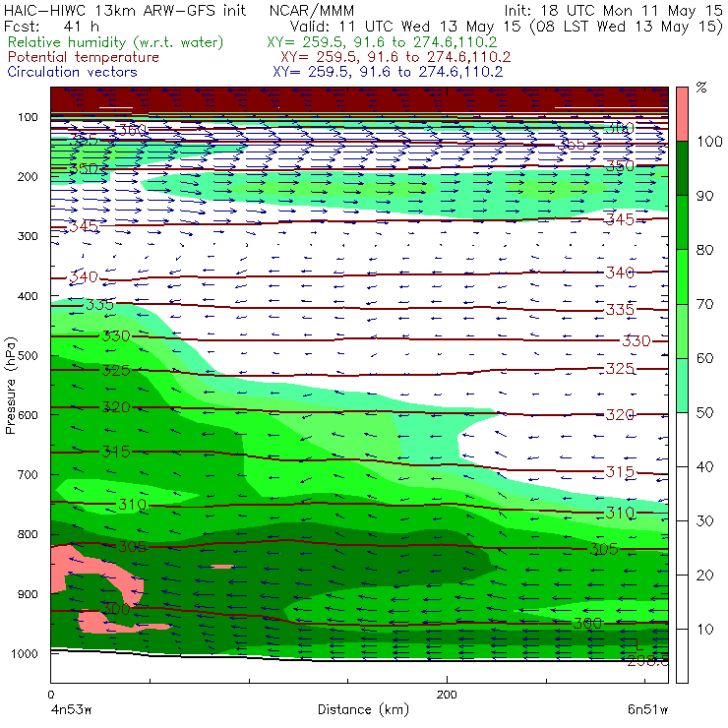Image resolution: width=728 pixels, height=728 pixels.
Task: Click the bright green 70–80% colorbar segment
Action: point(682,276)
